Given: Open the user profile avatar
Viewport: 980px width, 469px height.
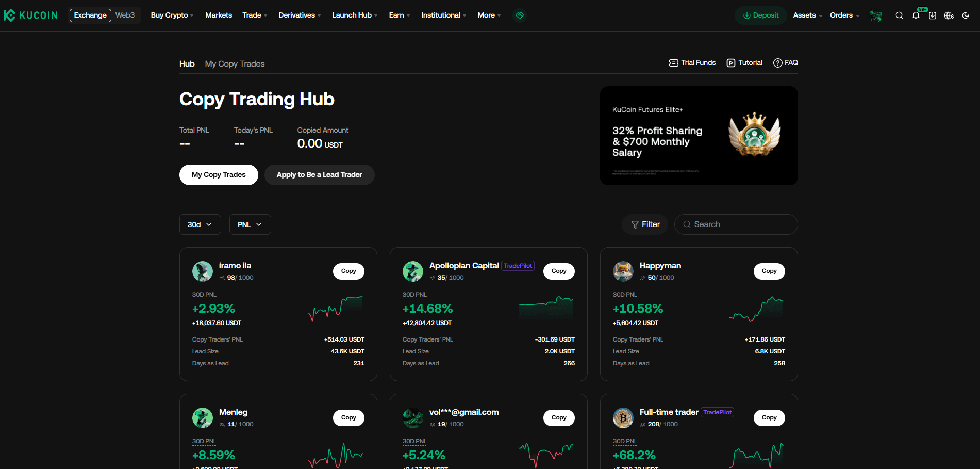Looking at the screenshot, I should point(875,15).
